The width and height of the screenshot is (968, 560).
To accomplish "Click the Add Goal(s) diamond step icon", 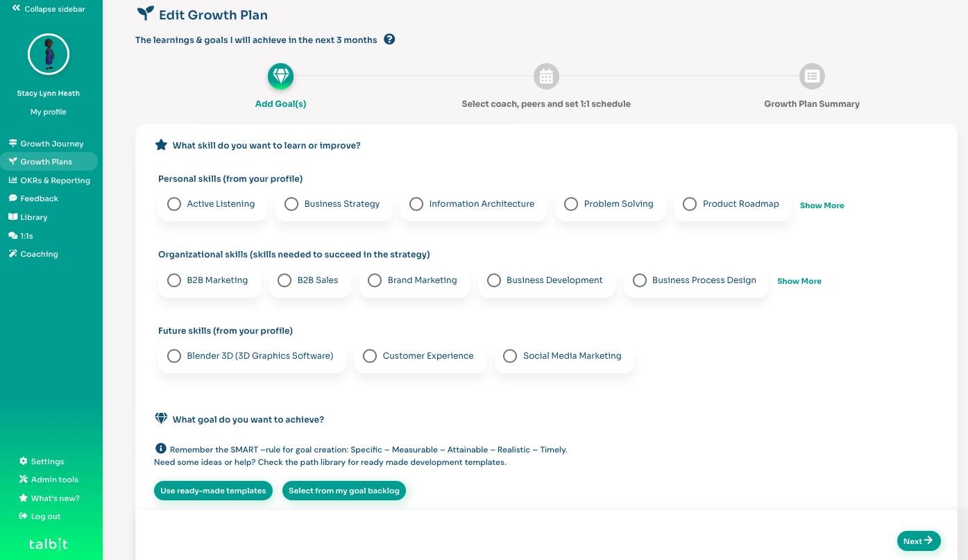I will click(x=280, y=76).
